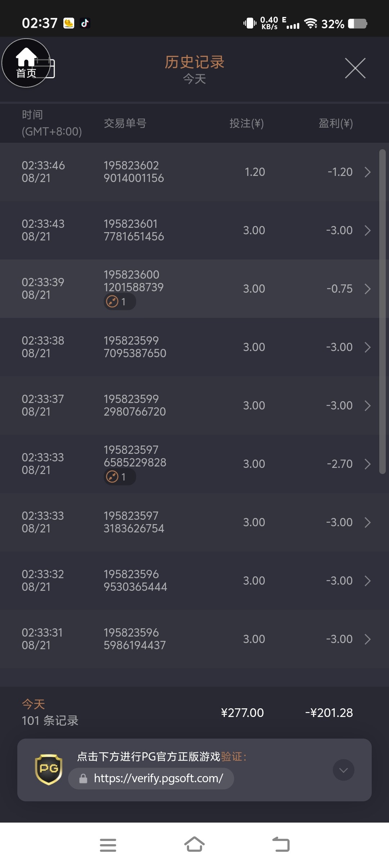Tap the TikTok notification icon
Image resolution: width=389 pixels, height=868 pixels.
(x=85, y=23)
